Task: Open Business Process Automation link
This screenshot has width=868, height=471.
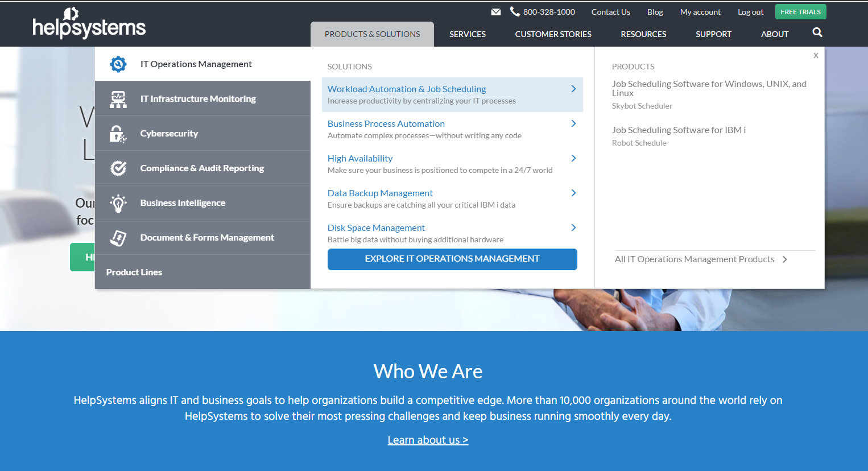Action: pyautogui.click(x=386, y=123)
